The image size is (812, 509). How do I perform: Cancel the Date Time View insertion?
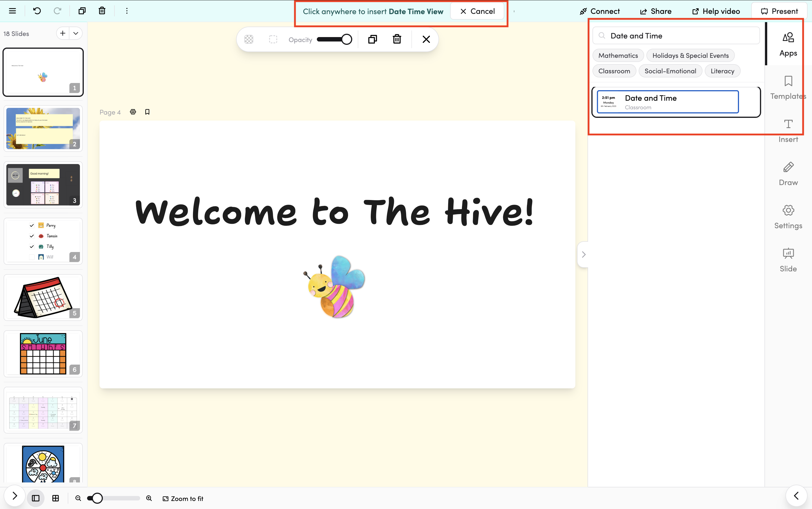477,11
